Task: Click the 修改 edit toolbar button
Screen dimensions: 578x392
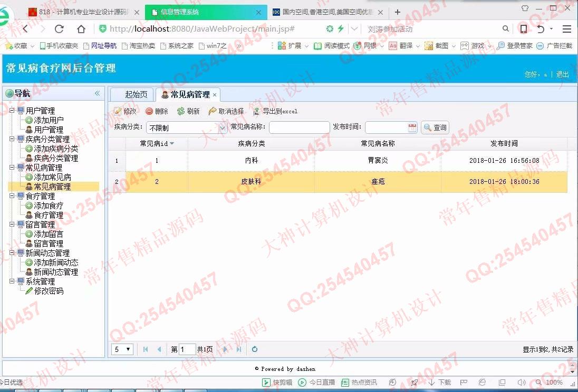Action: pyautogui.click(x=126, y=111)
